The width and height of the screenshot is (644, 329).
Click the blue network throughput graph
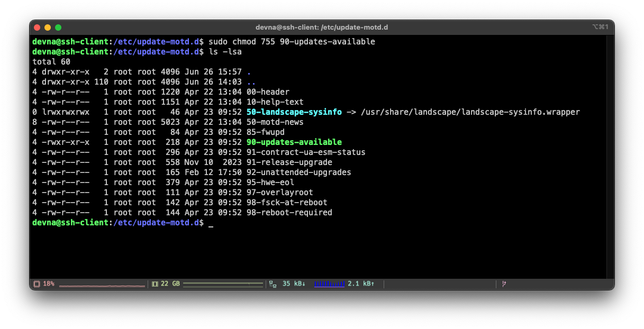tap(329, 284)
